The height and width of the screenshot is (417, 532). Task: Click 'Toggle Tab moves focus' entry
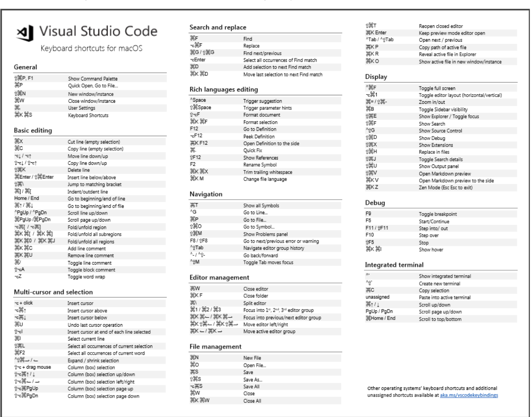(x=268, y=262)
